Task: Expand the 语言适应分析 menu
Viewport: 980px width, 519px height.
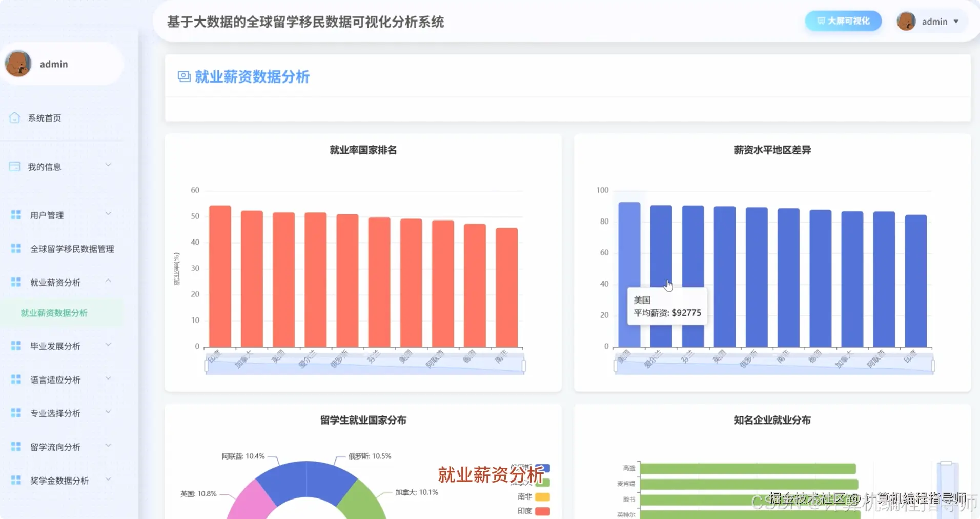Action: coord(54,379)
